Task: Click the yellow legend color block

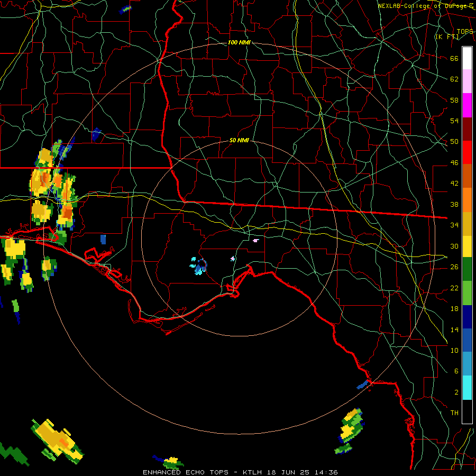Action: (467, 246)
